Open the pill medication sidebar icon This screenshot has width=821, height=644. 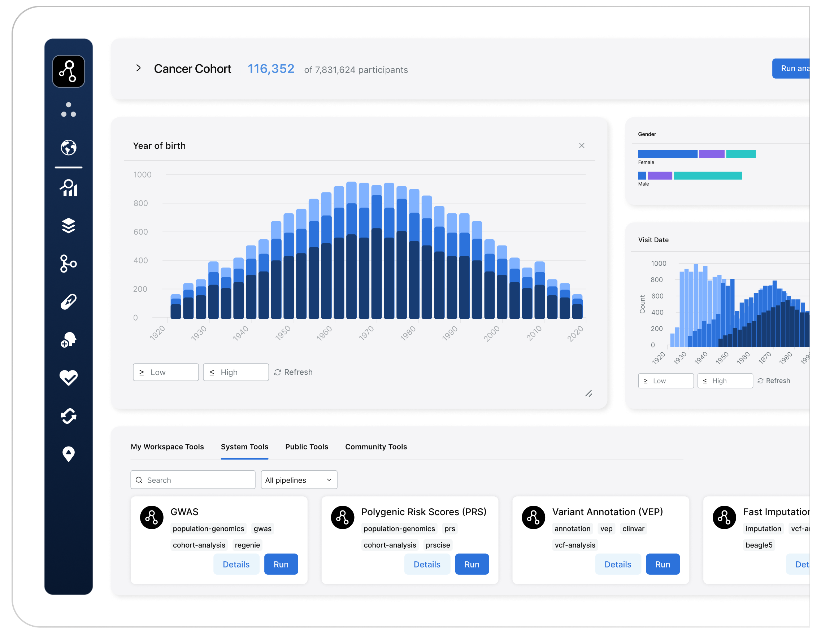point(69,302)
